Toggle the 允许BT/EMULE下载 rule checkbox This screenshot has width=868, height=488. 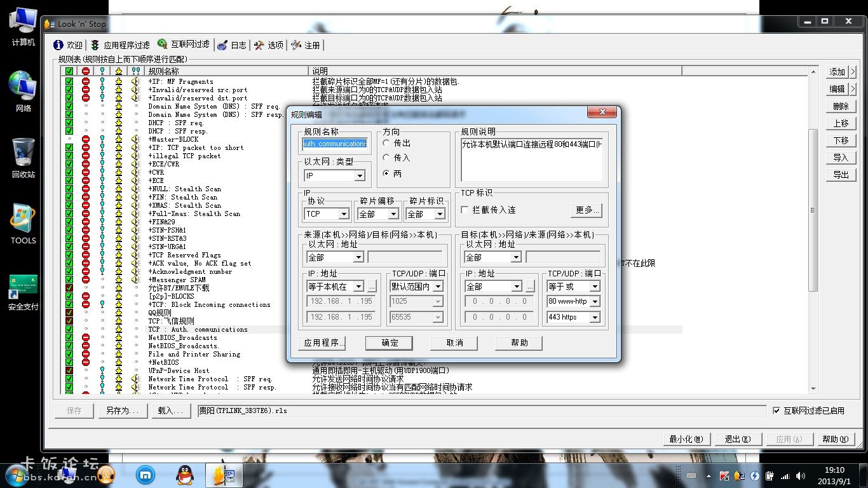[69, 288]
